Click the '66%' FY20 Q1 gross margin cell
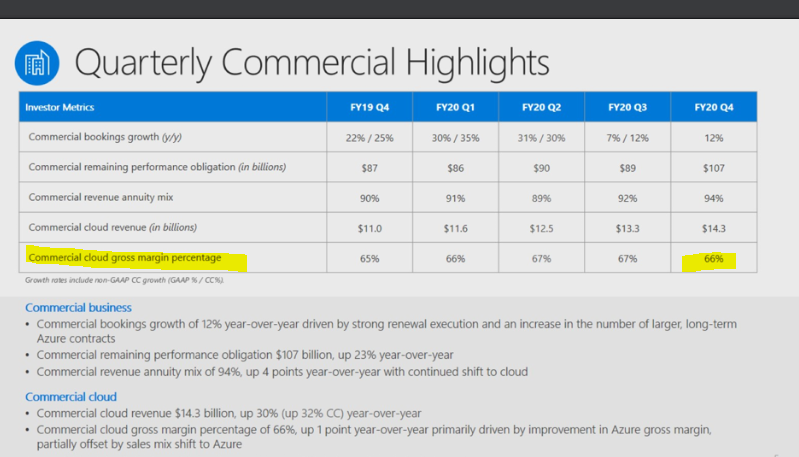This screenshot has width=799, height=457. (x=455, y=258)
